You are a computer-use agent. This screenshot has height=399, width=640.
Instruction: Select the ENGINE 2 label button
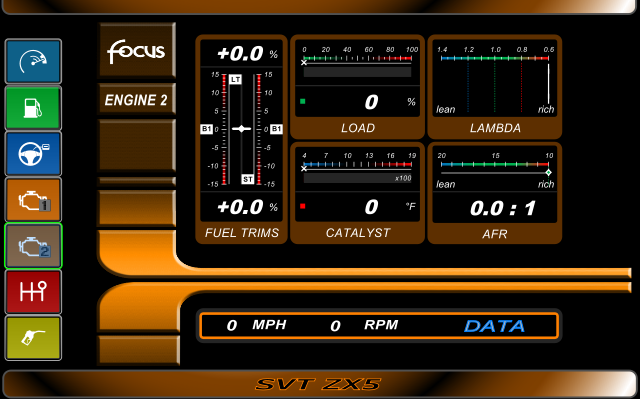[x=137, y=99]
